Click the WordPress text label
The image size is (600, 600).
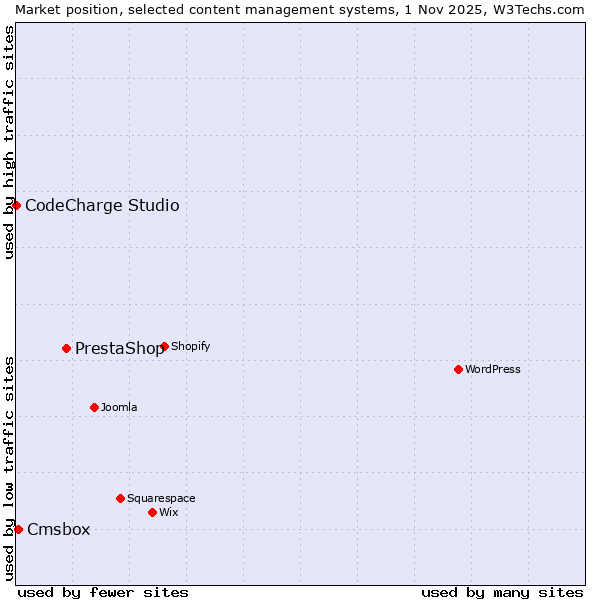(x=493, y=370)
